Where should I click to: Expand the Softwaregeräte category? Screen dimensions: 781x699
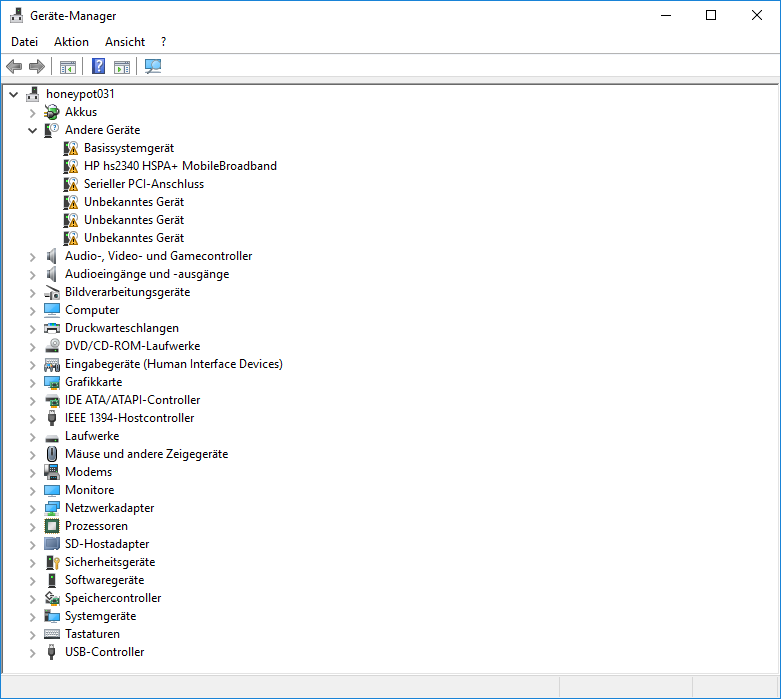coord(33,580)
